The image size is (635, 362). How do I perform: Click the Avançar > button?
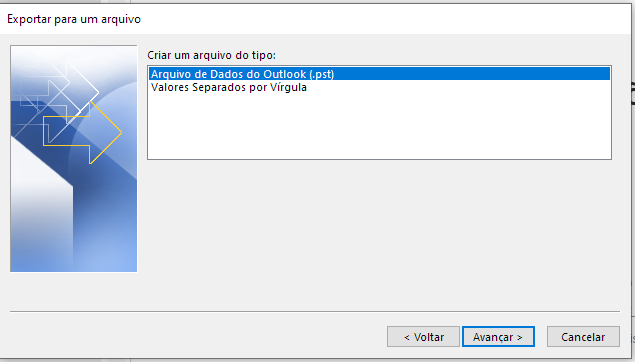pyautogui.click(x=498, y=337)
